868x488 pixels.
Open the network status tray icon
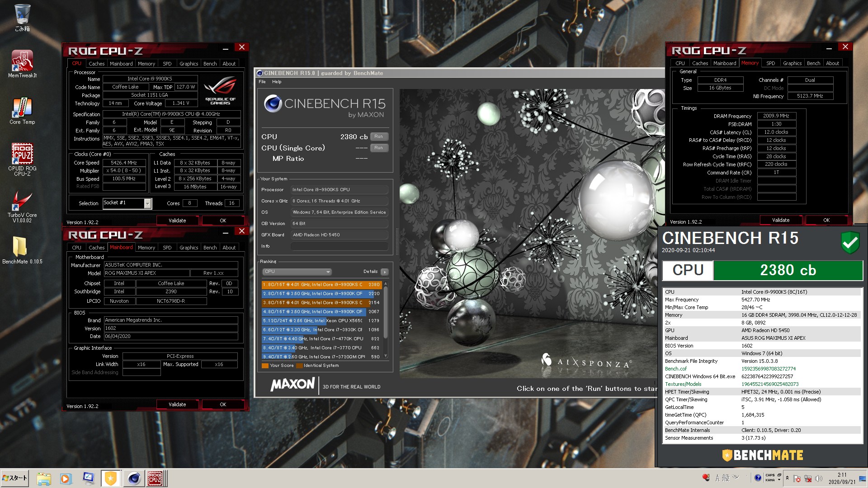pos(808,479)
